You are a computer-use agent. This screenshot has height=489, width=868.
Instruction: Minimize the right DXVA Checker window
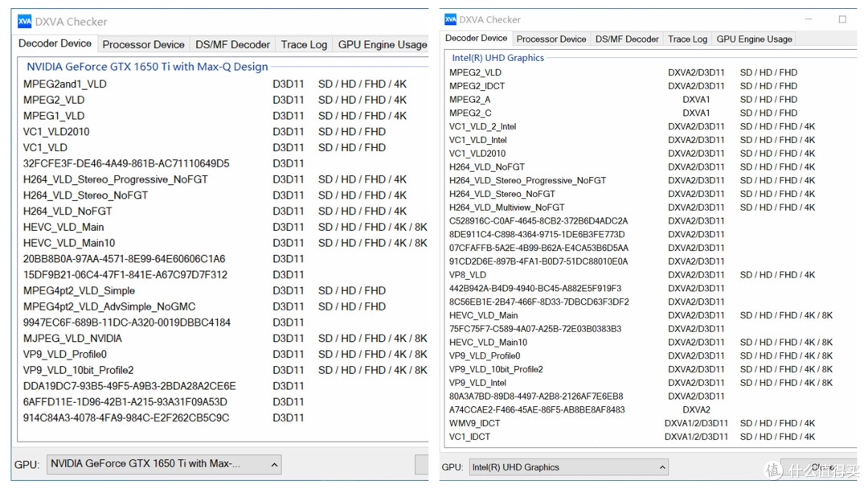809,19
